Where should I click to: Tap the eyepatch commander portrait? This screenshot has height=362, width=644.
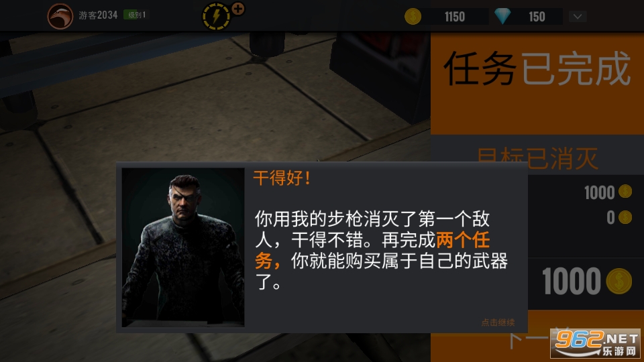pos(183,247)
